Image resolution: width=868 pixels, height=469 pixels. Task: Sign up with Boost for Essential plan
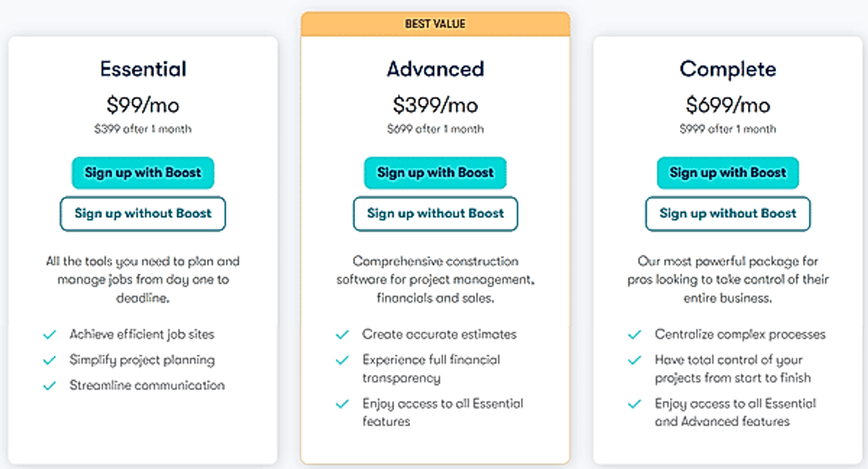(x=142, y=173)
